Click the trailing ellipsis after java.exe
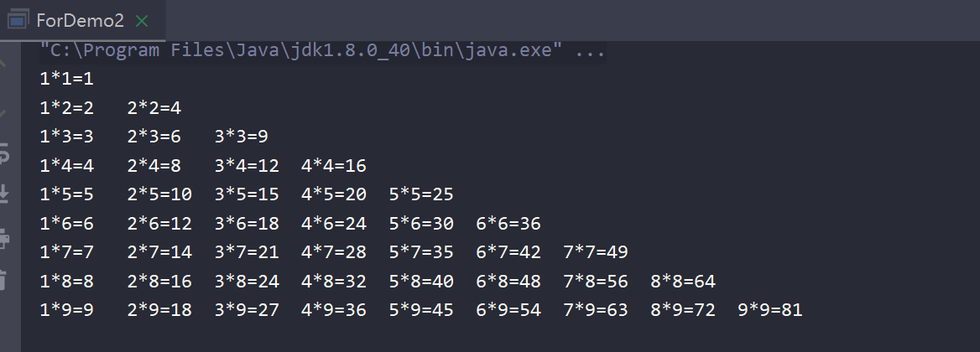The width and height of the screenshot is (980, 352). tap(589, 50)
